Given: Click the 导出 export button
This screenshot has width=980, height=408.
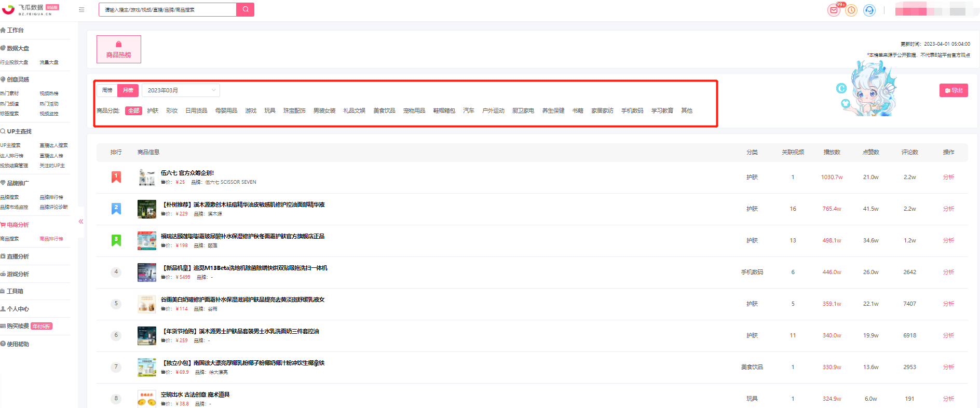Looking at the screenshot, I should (954, 90).
